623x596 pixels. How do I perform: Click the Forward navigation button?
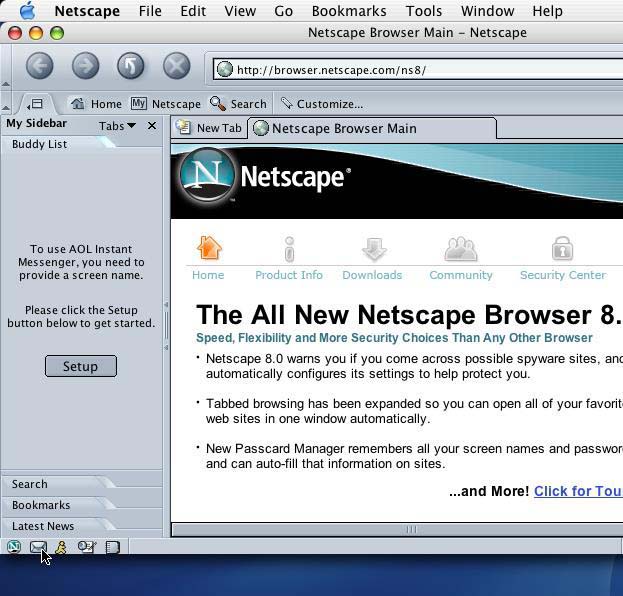click(85, 66)
